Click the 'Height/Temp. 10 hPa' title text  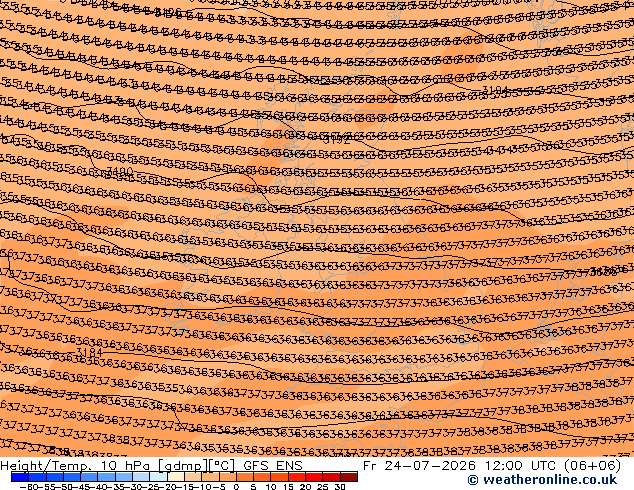(x=77, y=466)
